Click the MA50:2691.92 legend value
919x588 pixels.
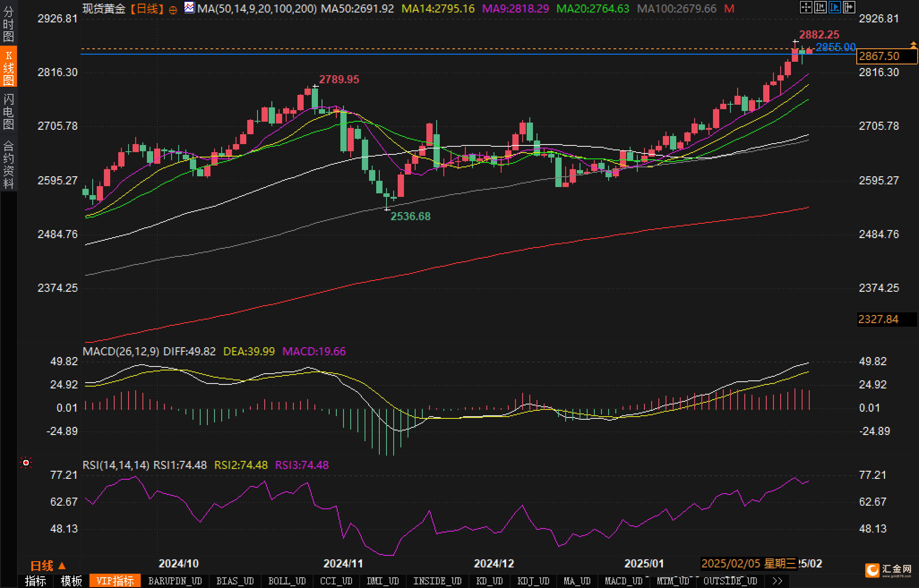pos(357,9)
